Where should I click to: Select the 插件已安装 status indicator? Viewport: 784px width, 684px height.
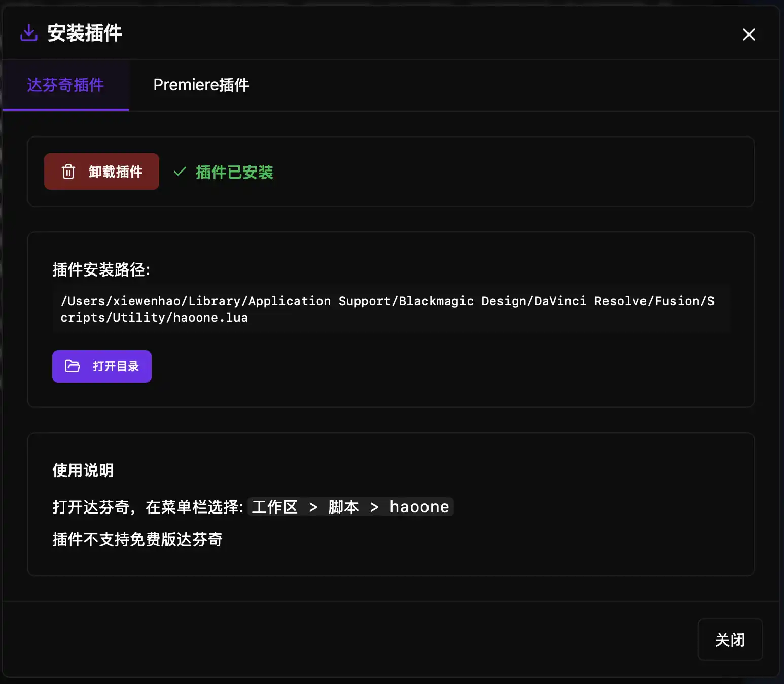pyautogui.click(x=234, y=173)
